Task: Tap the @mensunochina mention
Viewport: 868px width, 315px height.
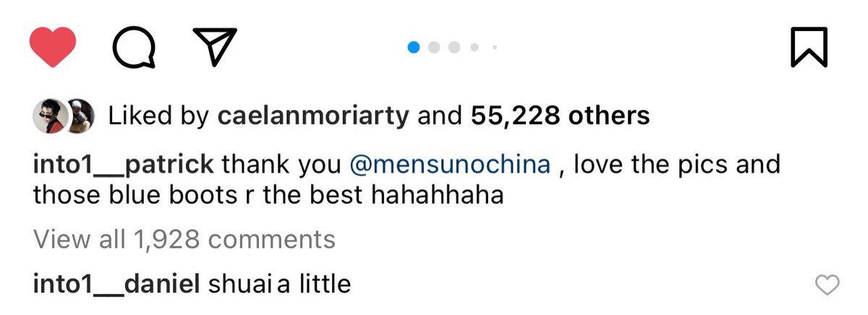Action: coord(449,165)
